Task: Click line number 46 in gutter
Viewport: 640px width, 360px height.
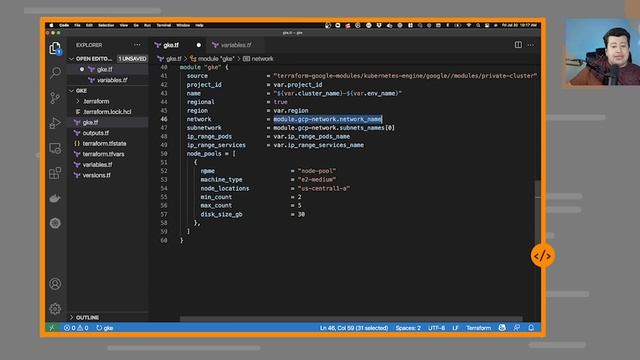Action: point(164,119)
